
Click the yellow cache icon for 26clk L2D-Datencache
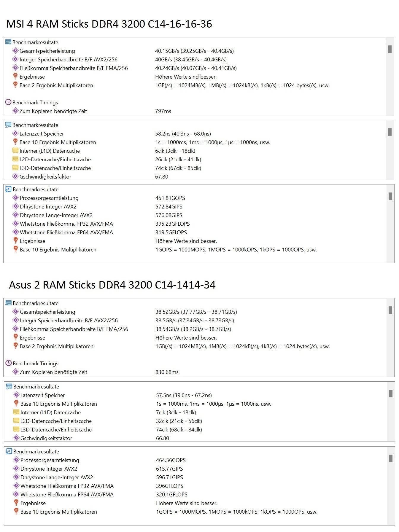[15, 159]
